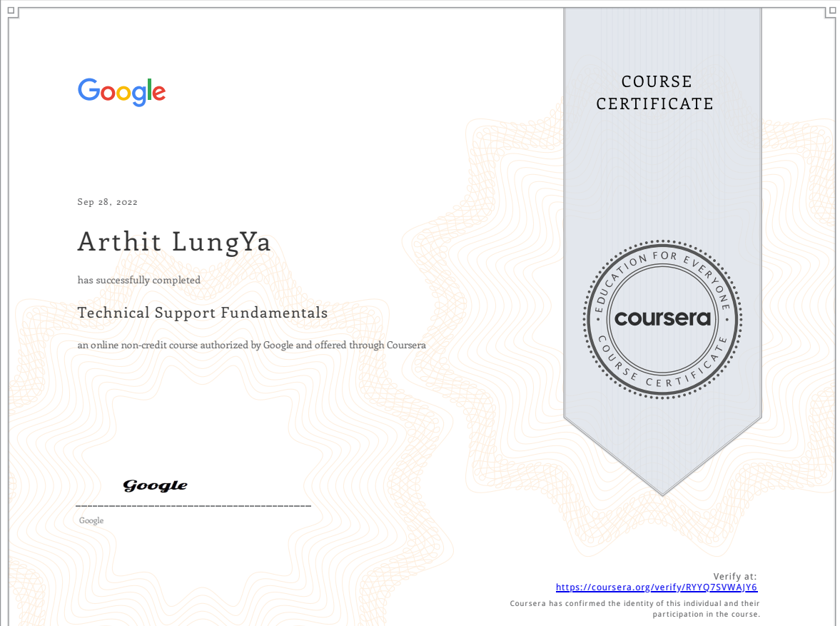The height and width of the screenshot is (626, 840).
Task: Click the top-left corner square handle
Action: coord(11,11)
